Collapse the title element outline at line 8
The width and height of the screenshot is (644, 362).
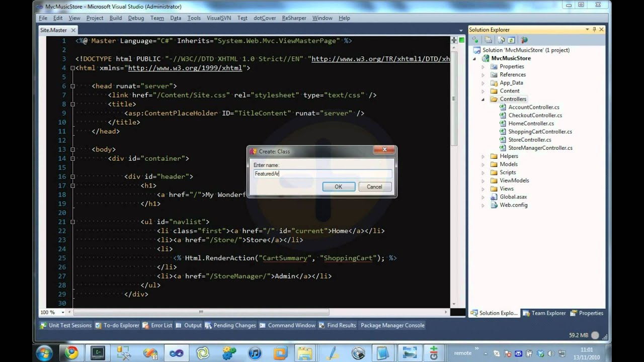pos(72,104)
